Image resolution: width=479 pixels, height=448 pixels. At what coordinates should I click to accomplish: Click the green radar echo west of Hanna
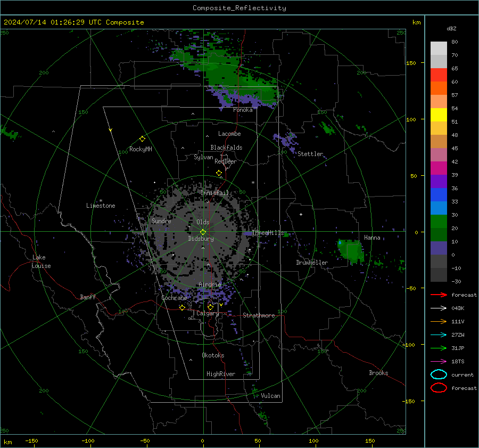tap(351, 251)
